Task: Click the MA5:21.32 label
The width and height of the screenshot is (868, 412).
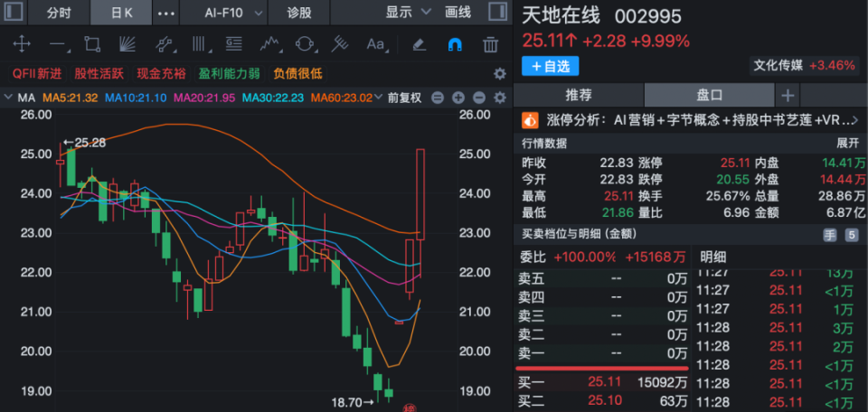Action: 70,98
